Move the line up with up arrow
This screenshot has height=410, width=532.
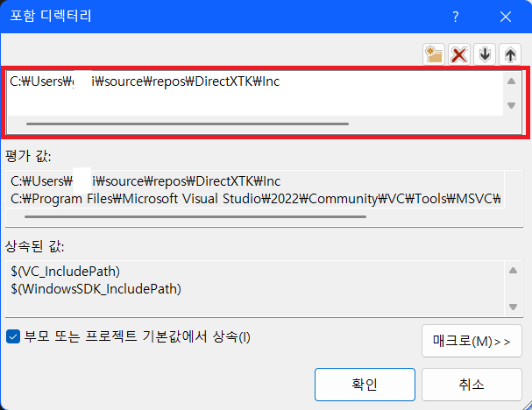(510, 54)
